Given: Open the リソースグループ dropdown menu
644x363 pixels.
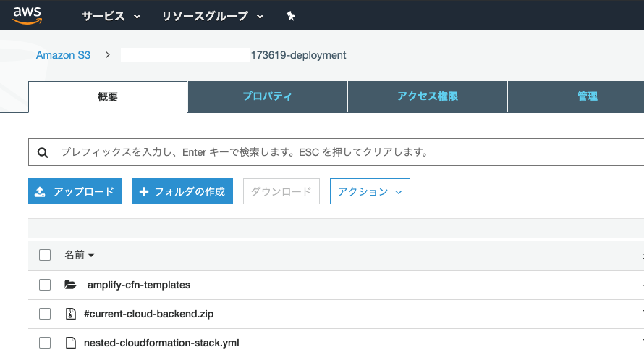Looking at the screenshot, I should pyautogui.click(x=212, y=16).
